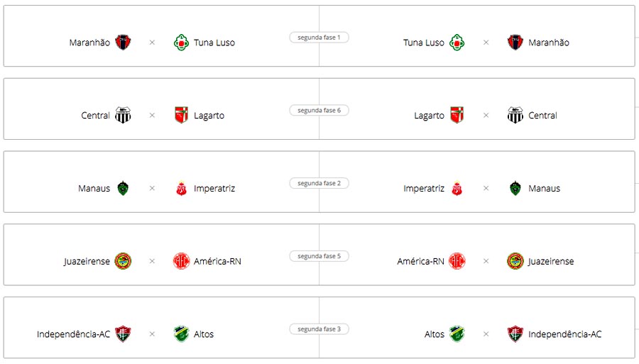
Task: Click the Imperatriz crest in the second-leg match
Action: click(457, 188)
